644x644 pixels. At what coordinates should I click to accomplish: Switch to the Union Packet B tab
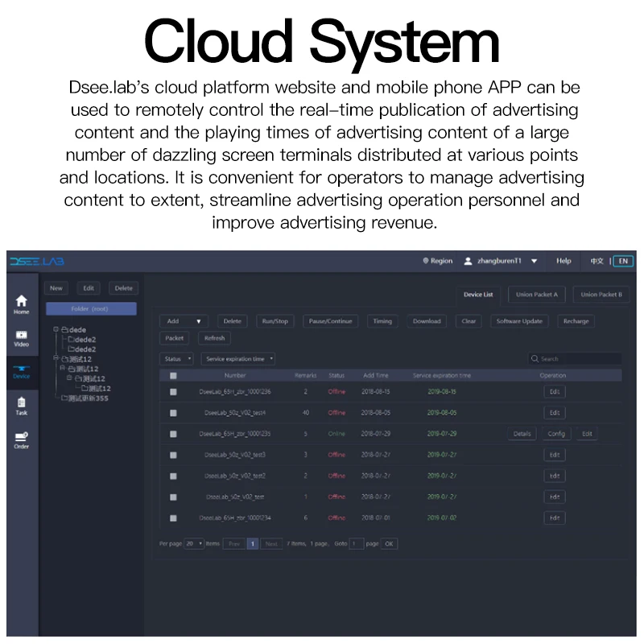(601, 295)
